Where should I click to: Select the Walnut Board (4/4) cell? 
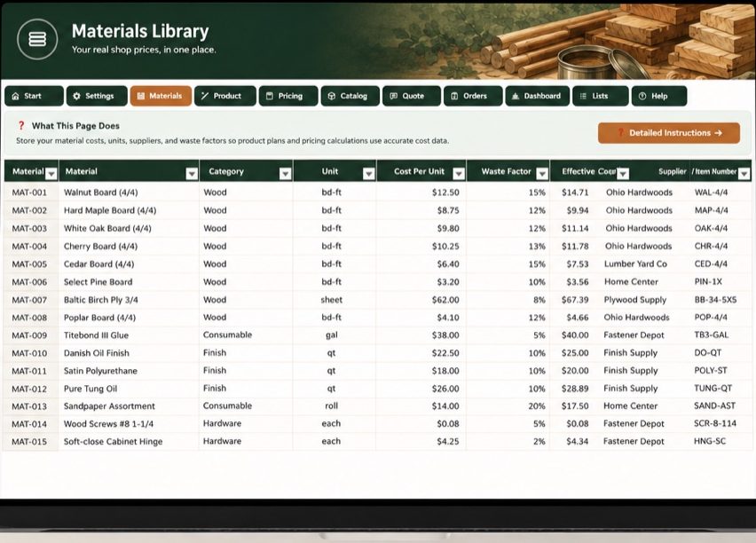(129, 193)
